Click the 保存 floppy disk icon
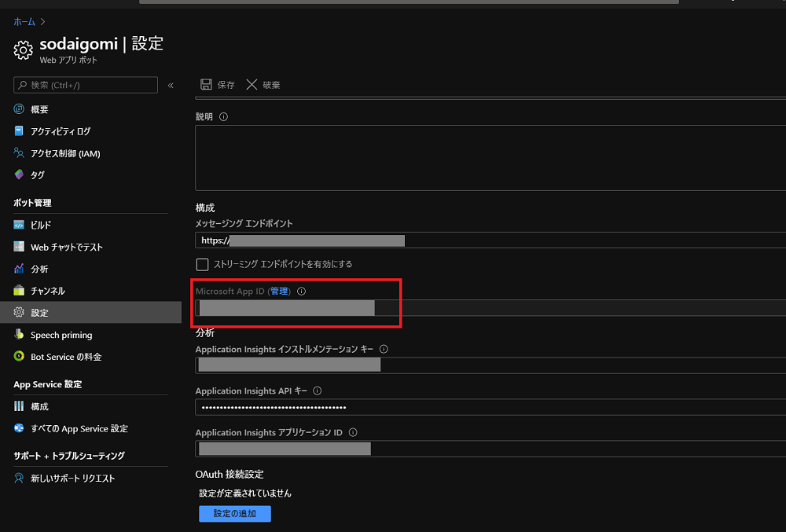Image resolution: width=786 pixels, height=532 pixels. click(x=206, y=84)
